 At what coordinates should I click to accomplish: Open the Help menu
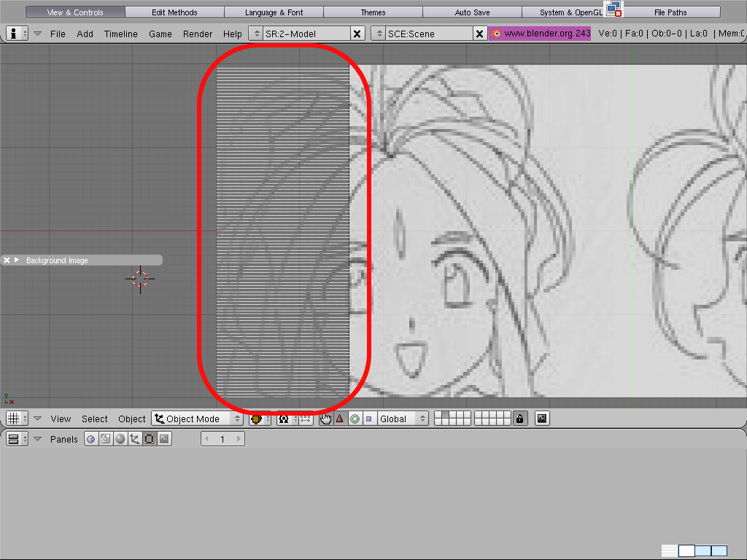(233, 34)
